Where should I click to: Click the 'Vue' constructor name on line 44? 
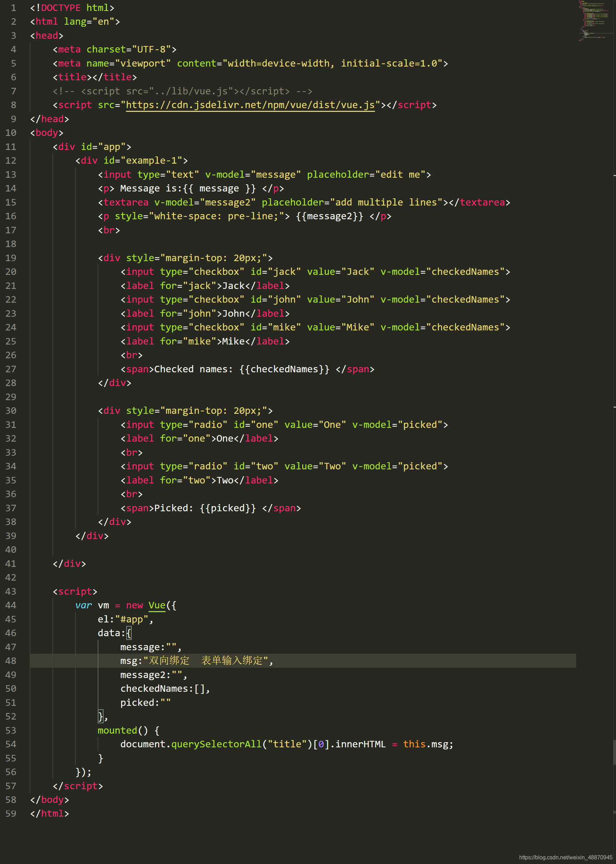[157, 605]
